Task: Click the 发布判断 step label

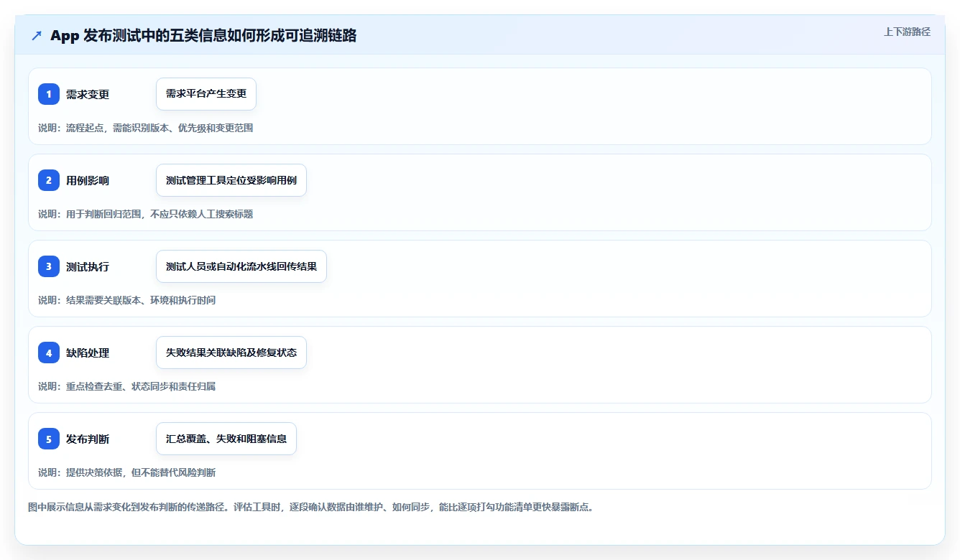Action: (x=88, y=439)
